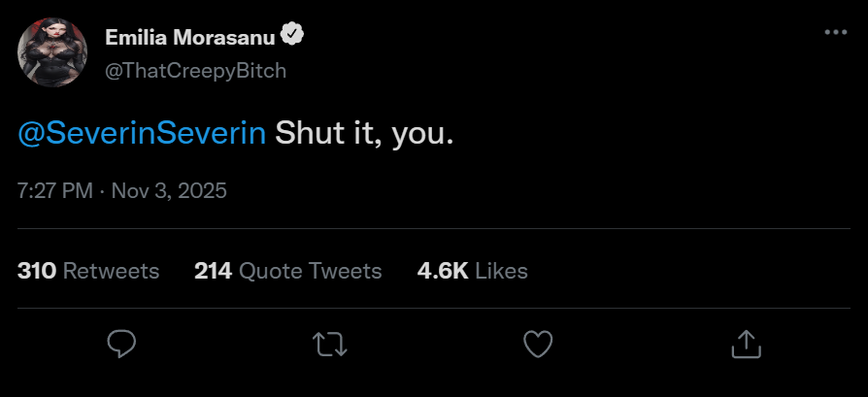Click the @SeverinSeverin mention
The width and height of the screenshot is (868, 397).
tap(142, 133)
